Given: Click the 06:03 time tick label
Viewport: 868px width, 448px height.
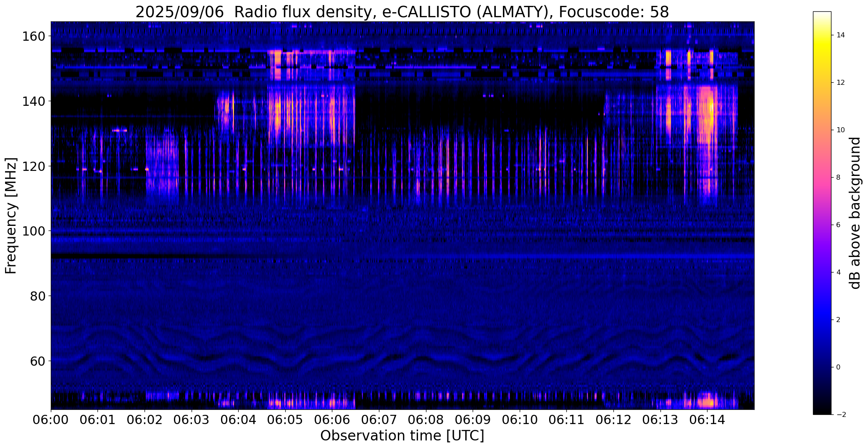Looking at the screenshot, I should click(192, 420).
